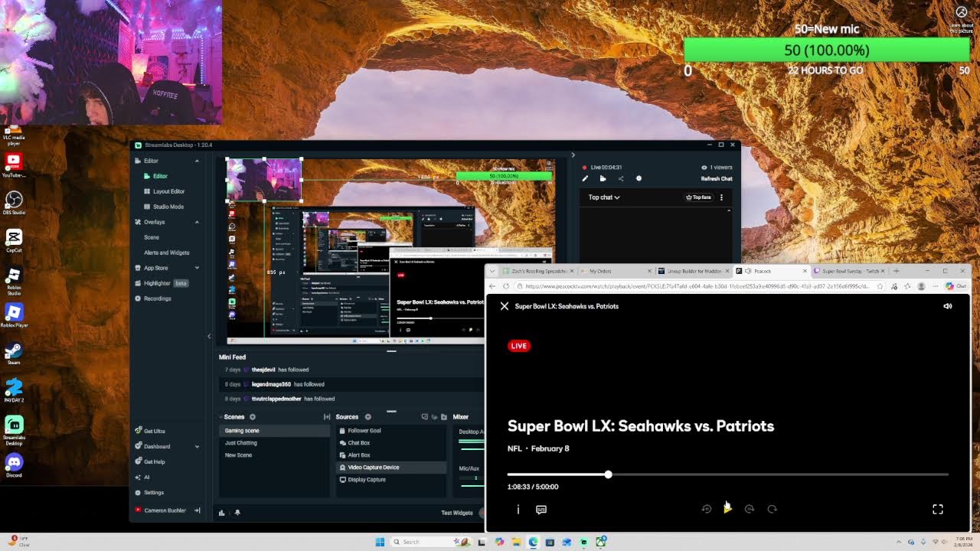Image resolution: width=980 pixels, height=551 pixels.
Task: Switch to Studio Mode in Streamlabs
Action: [163, 207]
